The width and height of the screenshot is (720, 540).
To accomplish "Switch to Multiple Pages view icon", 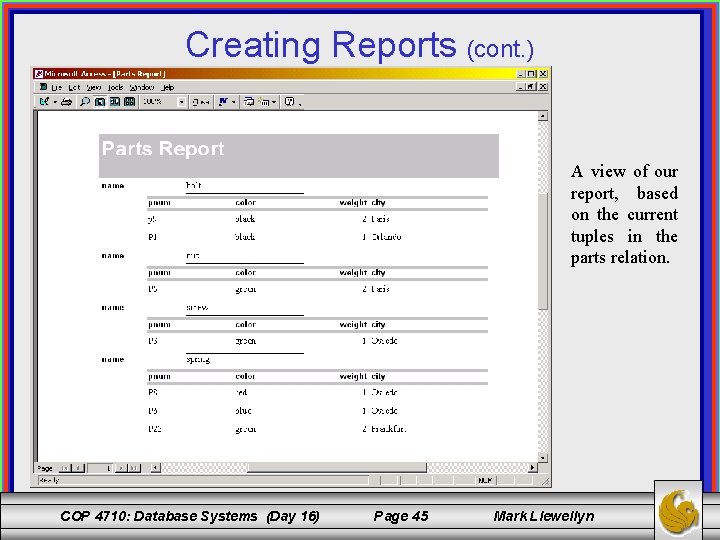I will [130, 101].
